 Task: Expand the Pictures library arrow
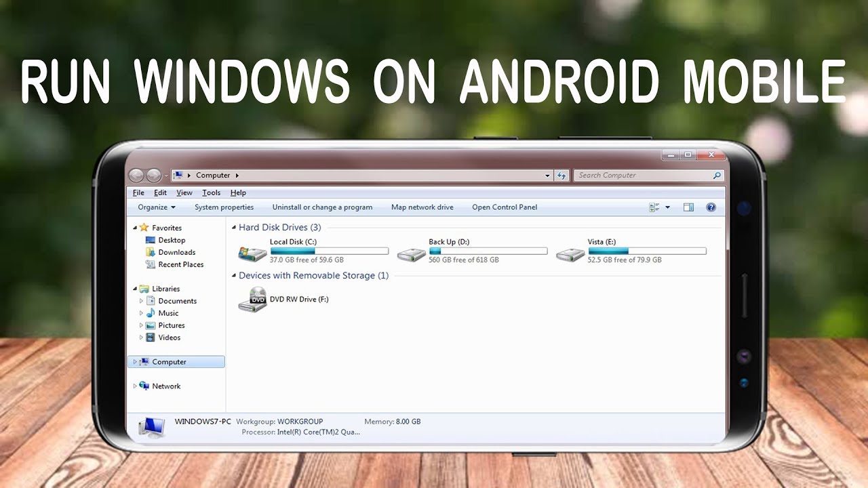pos(141,325)
